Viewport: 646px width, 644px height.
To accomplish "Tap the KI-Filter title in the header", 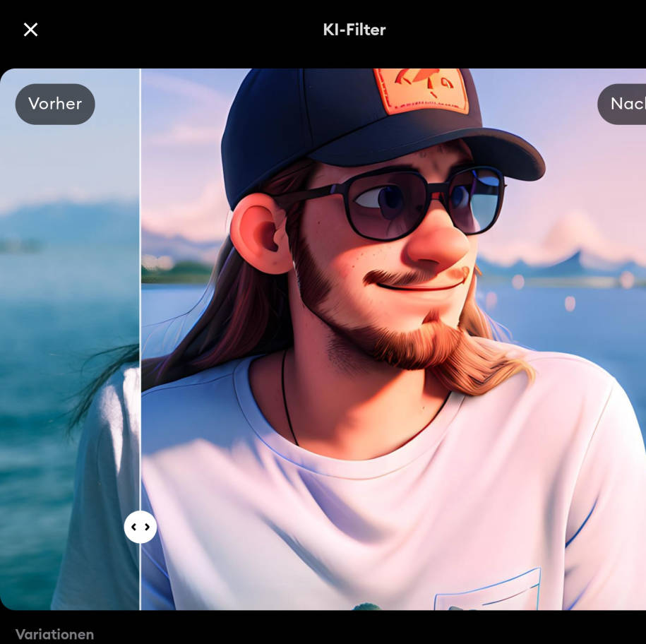I will (354, 30).
